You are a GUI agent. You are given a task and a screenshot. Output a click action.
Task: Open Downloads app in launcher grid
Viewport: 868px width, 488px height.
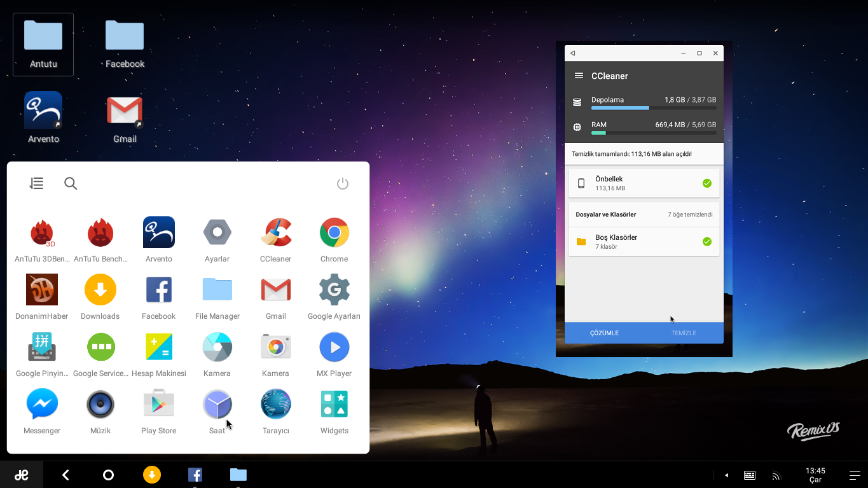click(100, 296)
